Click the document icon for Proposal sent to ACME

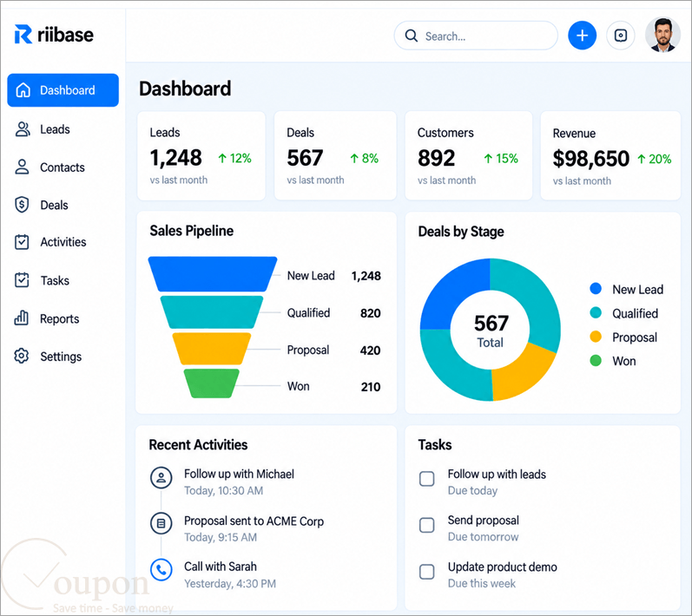pyautogui.click(x=161, y=523)
